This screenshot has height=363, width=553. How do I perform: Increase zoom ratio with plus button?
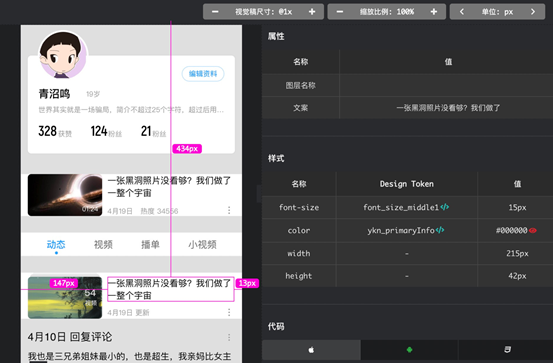pos(434,12)
